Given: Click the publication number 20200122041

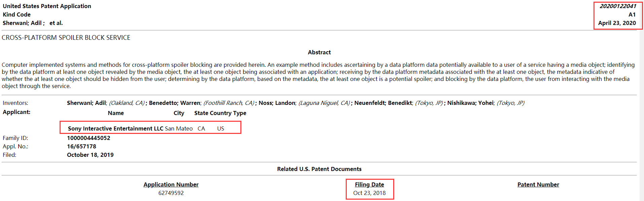Looking at the screenshot, I should coord(618,6).
